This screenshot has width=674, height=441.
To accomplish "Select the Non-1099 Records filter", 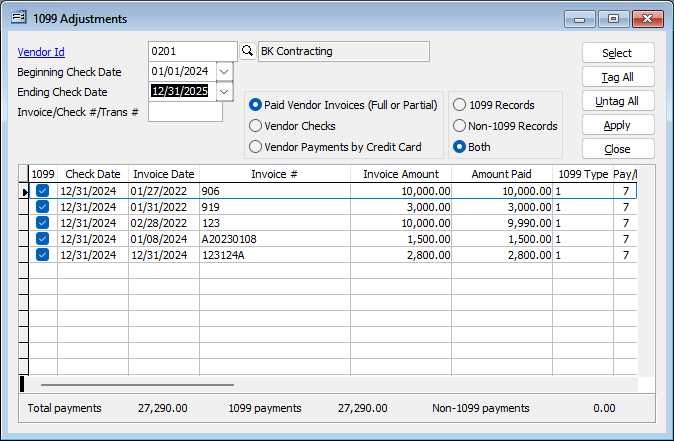I will pyautogui.click(x=460, y=126).
